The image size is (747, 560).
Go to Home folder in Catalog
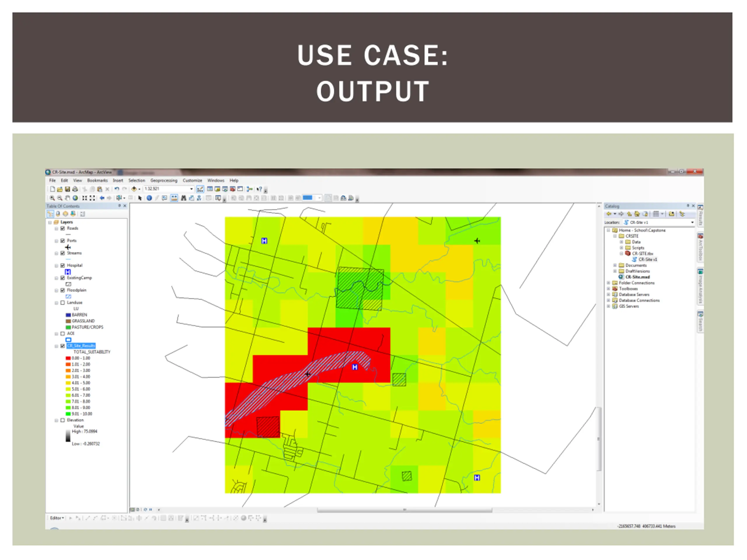pos(637,214)
